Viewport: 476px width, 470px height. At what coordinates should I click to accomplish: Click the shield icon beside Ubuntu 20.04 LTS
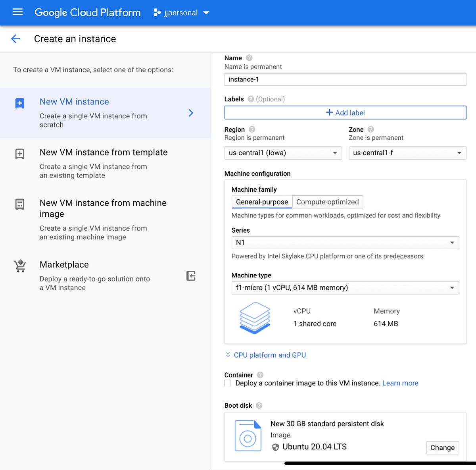[275, 447]
